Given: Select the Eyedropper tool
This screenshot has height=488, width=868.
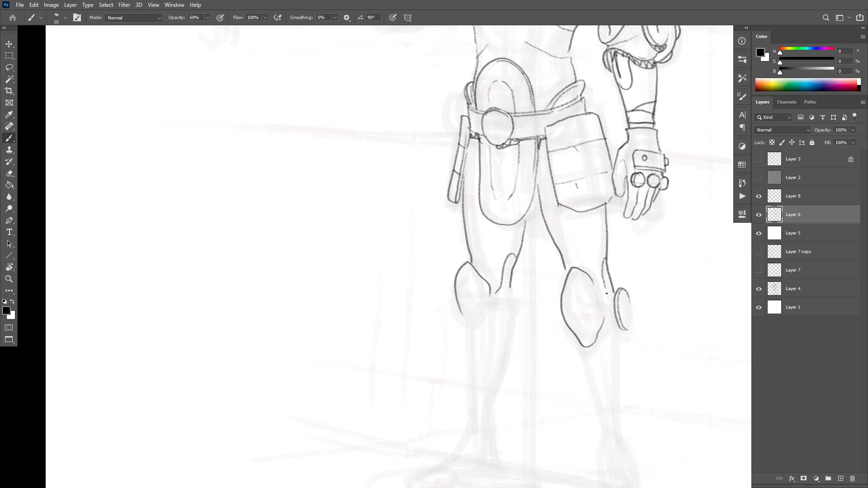Looking at the screenshot, I should [x=9, y=114].
